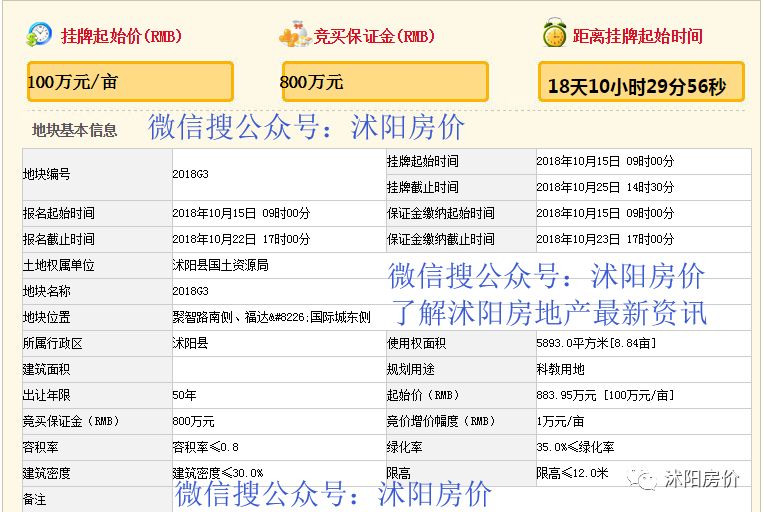Click the alarm clock icon beside 距离挂牌起始时间

554,33
